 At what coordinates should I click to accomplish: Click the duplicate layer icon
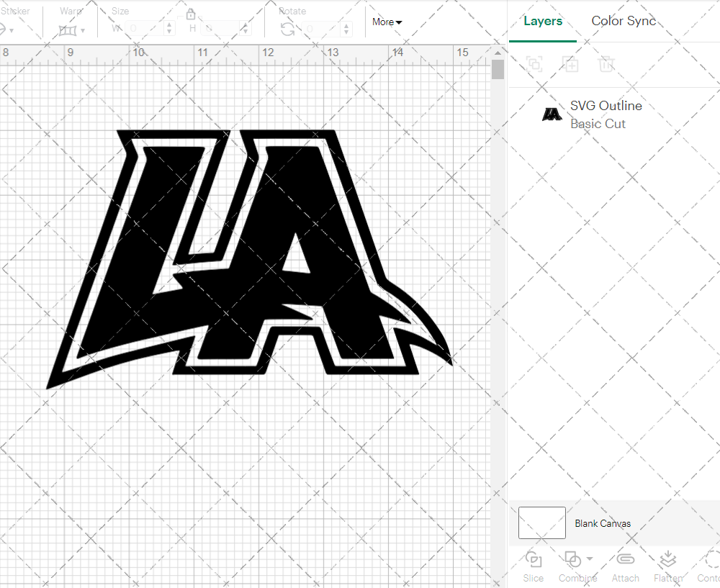tap(570, 64)
